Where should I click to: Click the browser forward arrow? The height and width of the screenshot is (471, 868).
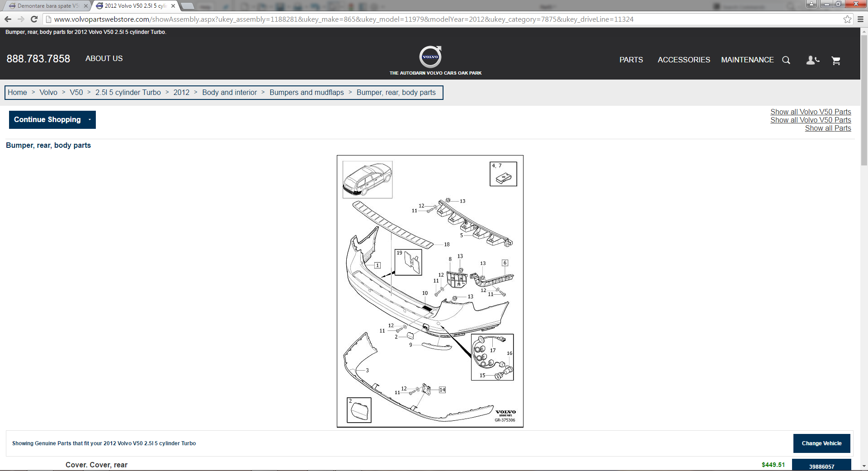tap(21, 19)
